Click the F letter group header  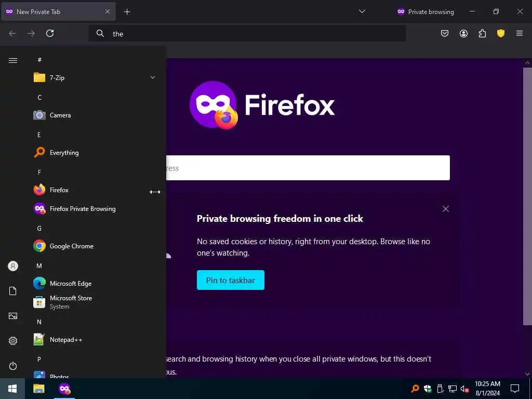point(39,172)
